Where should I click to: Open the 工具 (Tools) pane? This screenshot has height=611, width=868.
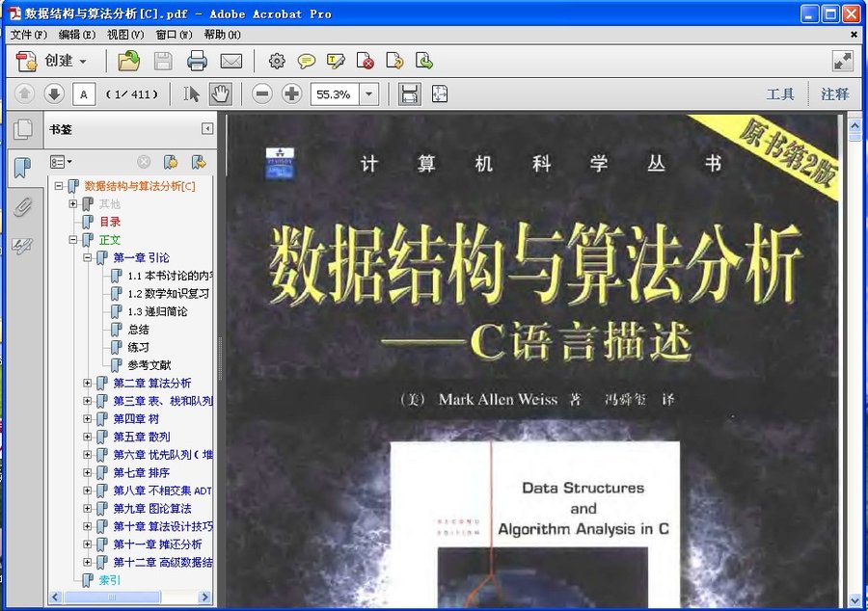[780, 93]
